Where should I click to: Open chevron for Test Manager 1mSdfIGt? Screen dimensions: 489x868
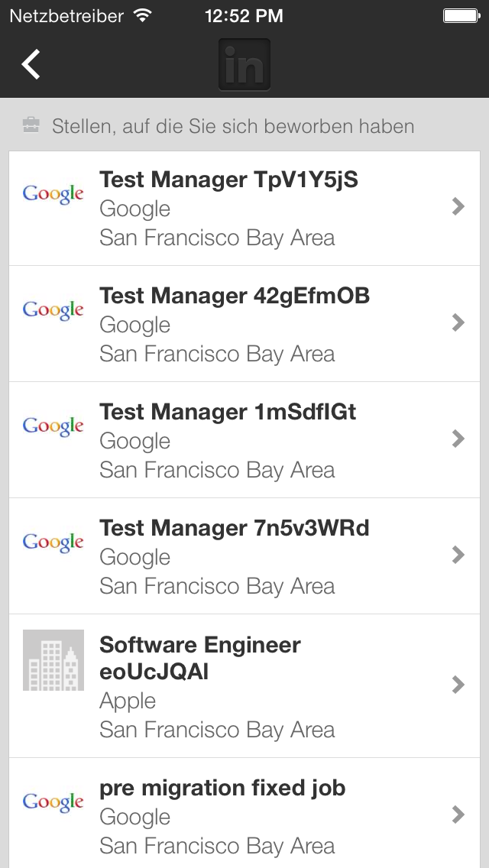point(458,439)
